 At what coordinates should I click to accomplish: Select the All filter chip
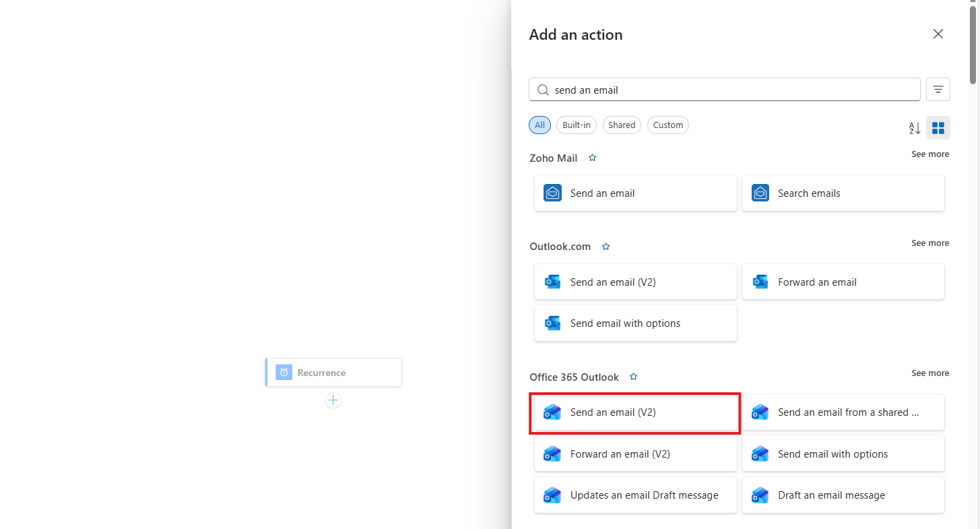pos(540,125)
